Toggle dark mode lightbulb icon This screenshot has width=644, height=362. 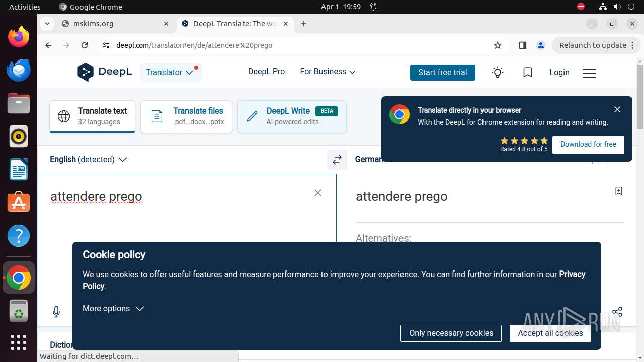click(x=498, y=73)
